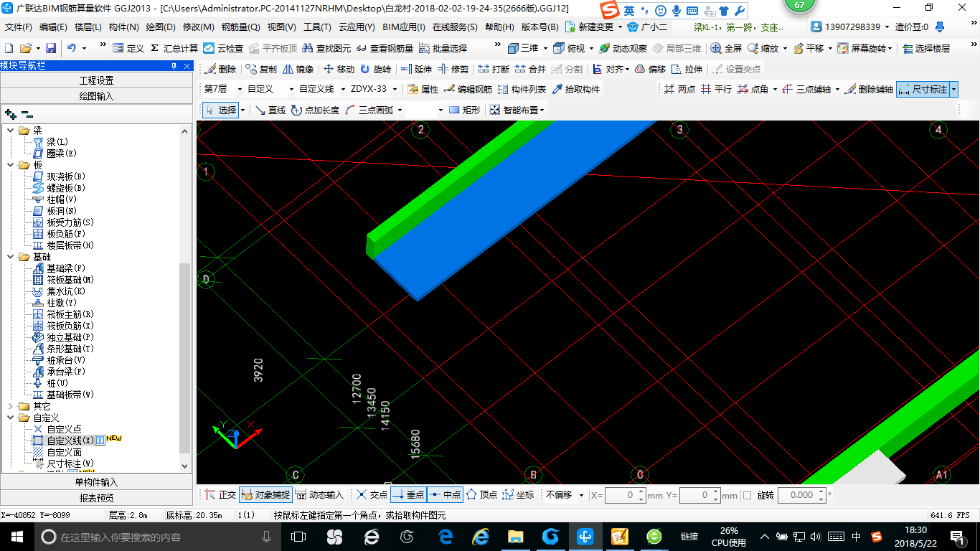Select the 直线 line drawing tool
The height and width of the screenshot is (551, 980).
(x=270, y=110)
